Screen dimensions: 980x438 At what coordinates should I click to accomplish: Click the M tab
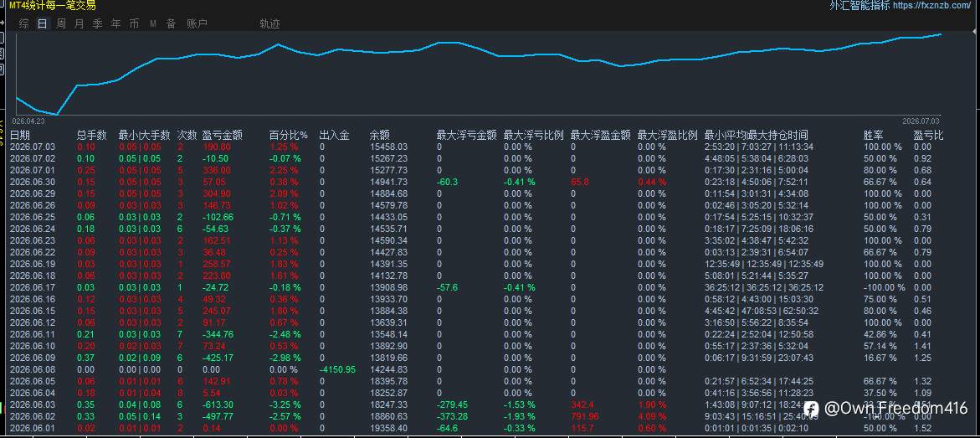[153, 23]
